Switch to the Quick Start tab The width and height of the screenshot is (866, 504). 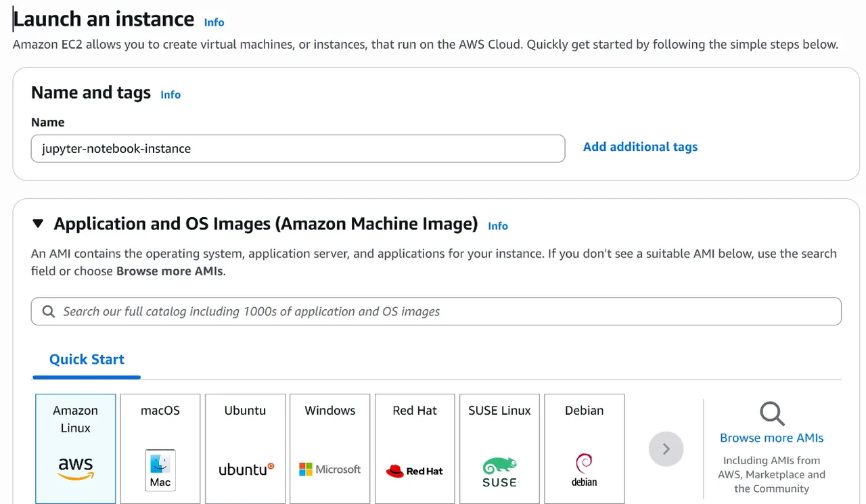coord(87,359)
